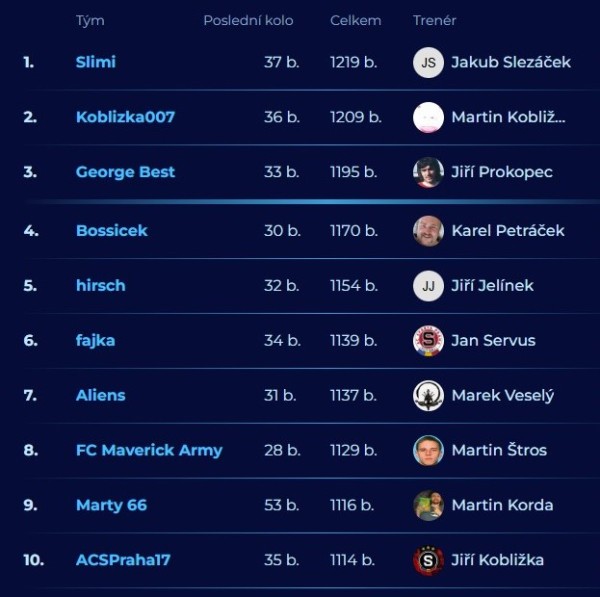
Task: Open the Bossicek team page
Action: click(x=111, y=231)
